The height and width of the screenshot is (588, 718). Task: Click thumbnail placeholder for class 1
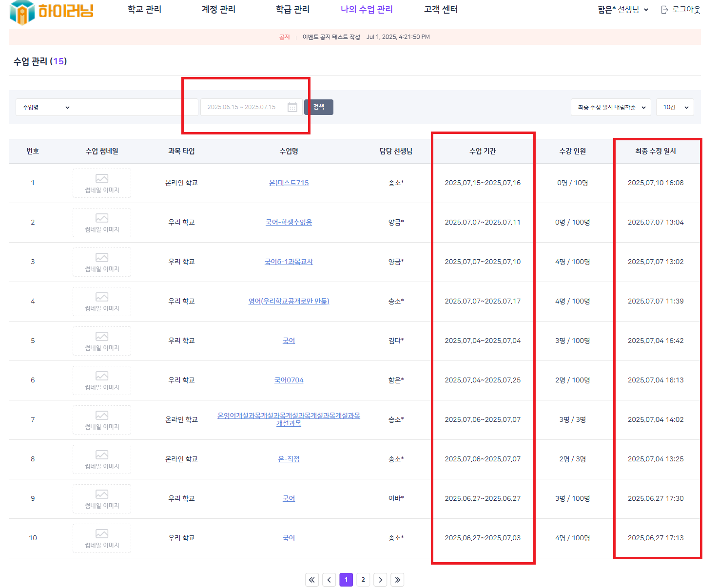click(102, 183)
